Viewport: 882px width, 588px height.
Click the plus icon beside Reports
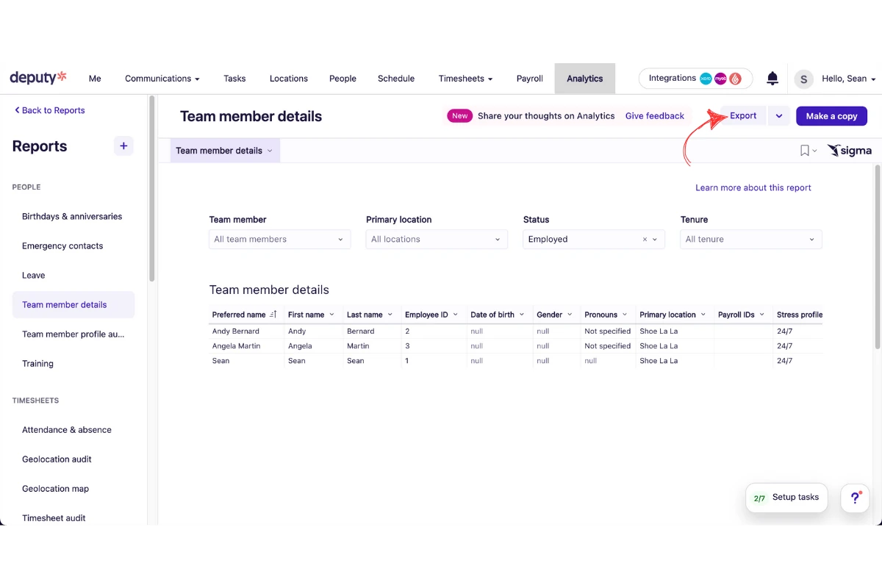point(123,146)
